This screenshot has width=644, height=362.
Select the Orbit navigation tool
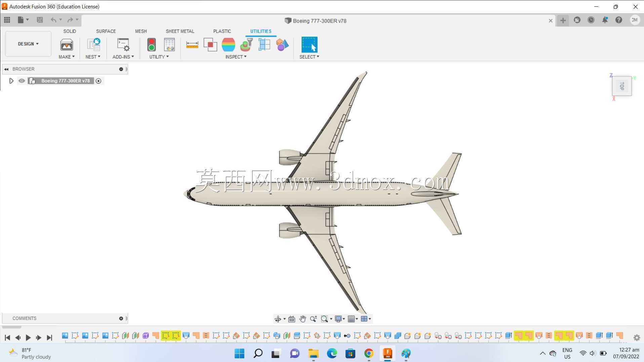click(278, 319)
